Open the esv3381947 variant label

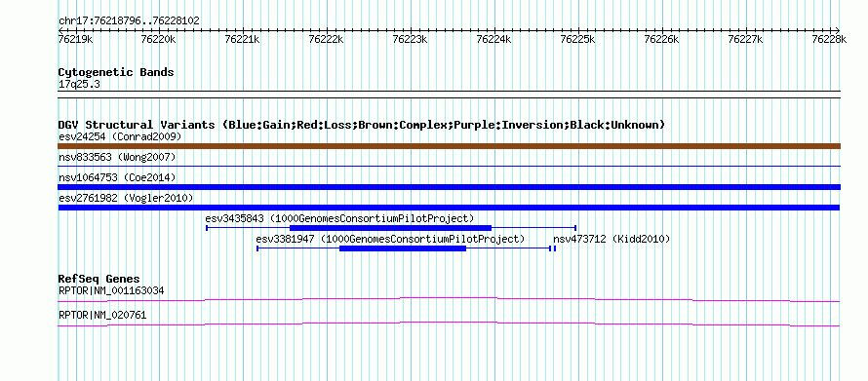390,239
